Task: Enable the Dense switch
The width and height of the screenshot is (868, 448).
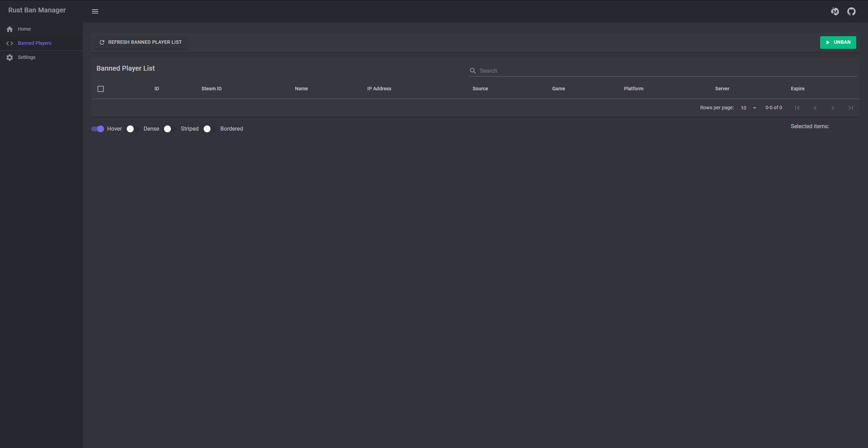Action: click(133, 129)
